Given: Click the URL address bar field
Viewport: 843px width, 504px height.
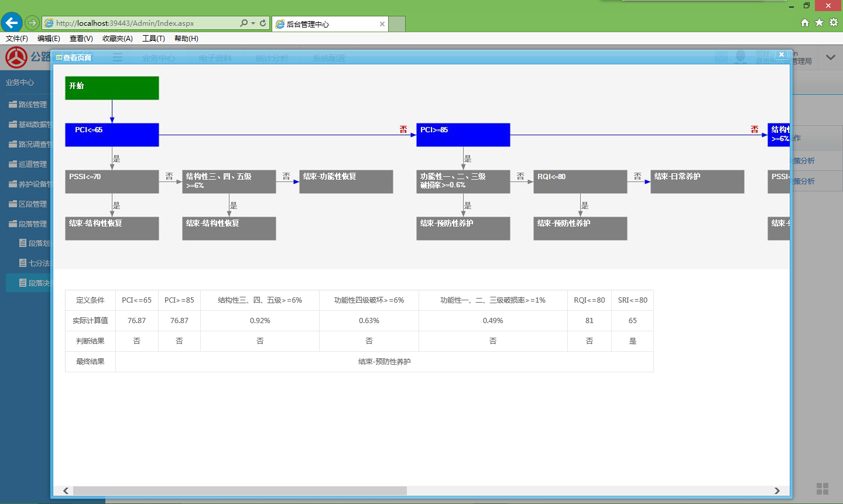Looking at the screenshot, I should [140, 23].
